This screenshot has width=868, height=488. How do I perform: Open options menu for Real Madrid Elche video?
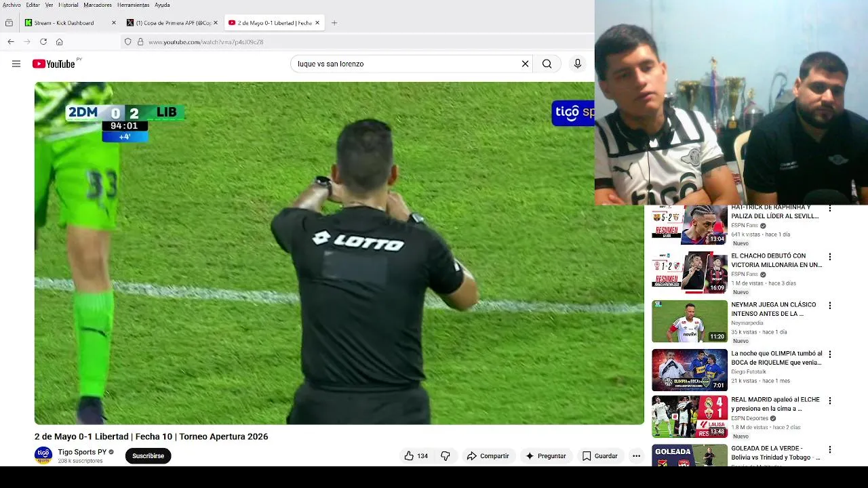click(x=830, y=401)
